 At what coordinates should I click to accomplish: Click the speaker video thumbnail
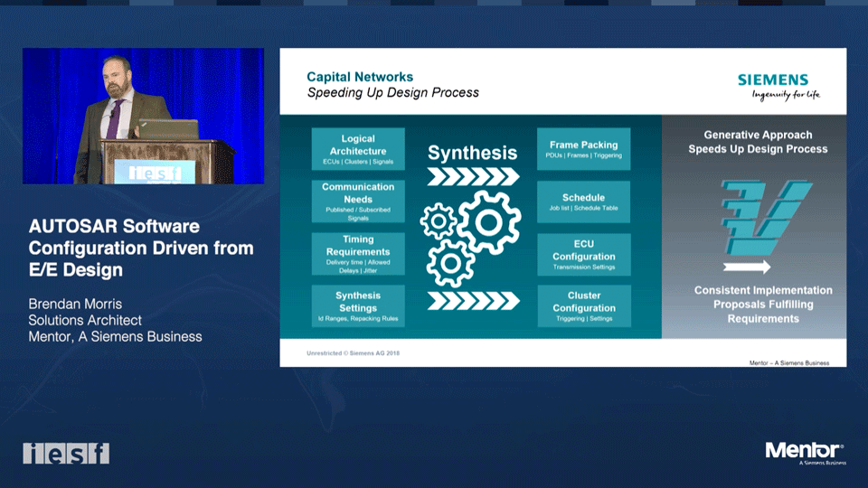pyautogui.click(x=144, y=116)
